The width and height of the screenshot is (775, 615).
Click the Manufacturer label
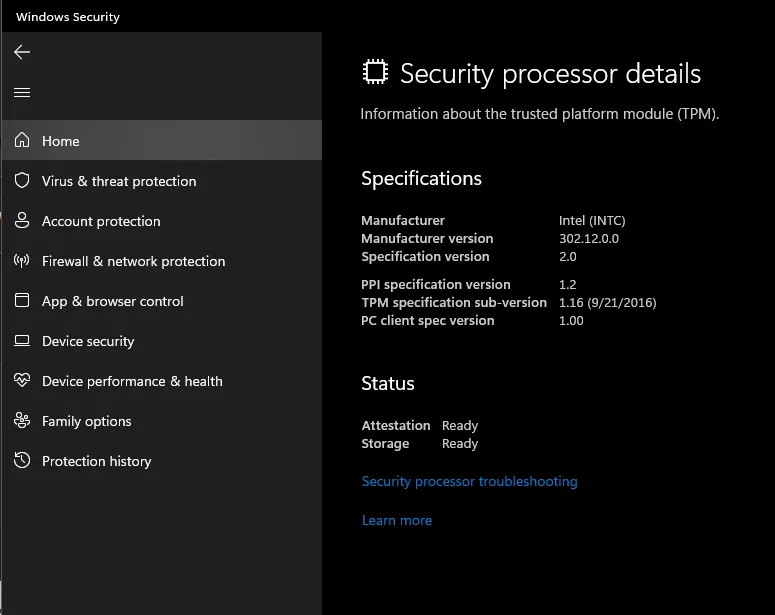pos(403,220)
